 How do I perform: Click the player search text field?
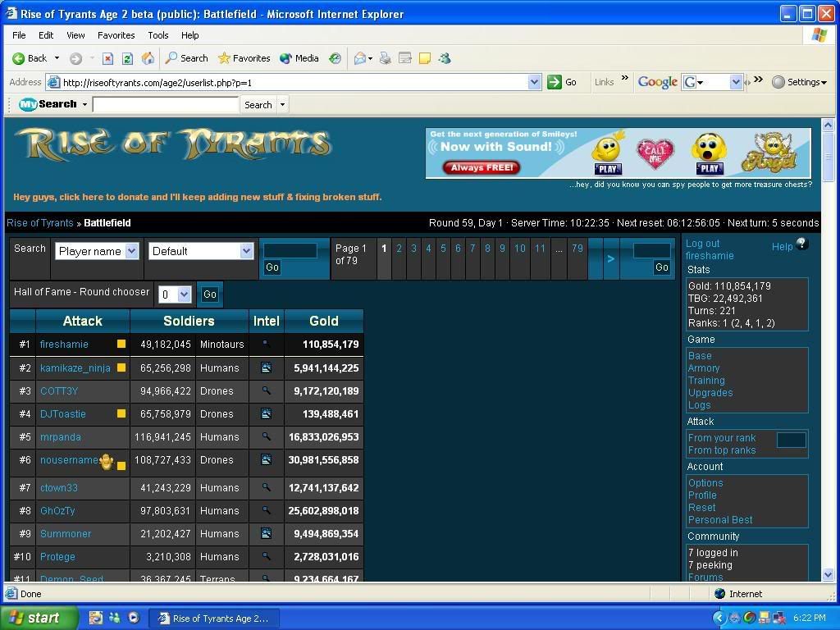[x=290, y=250]
